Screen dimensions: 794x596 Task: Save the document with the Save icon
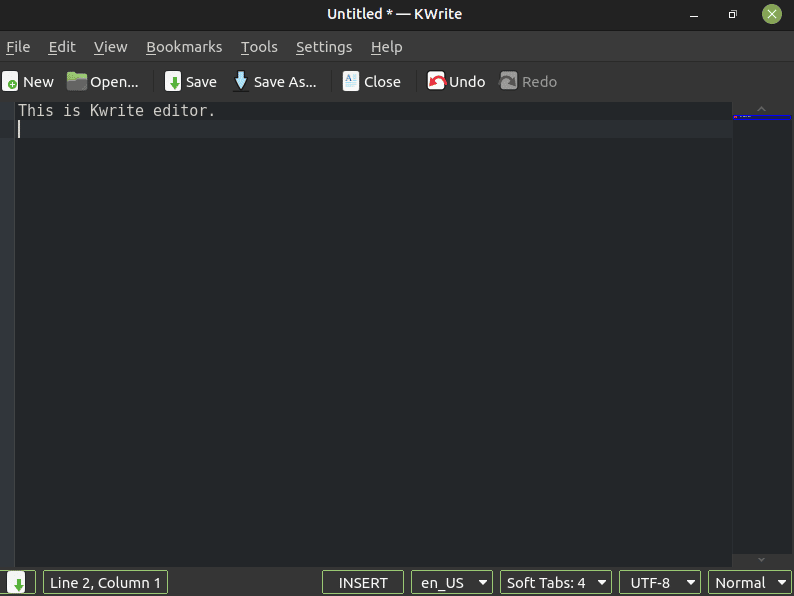click(173, 82)
